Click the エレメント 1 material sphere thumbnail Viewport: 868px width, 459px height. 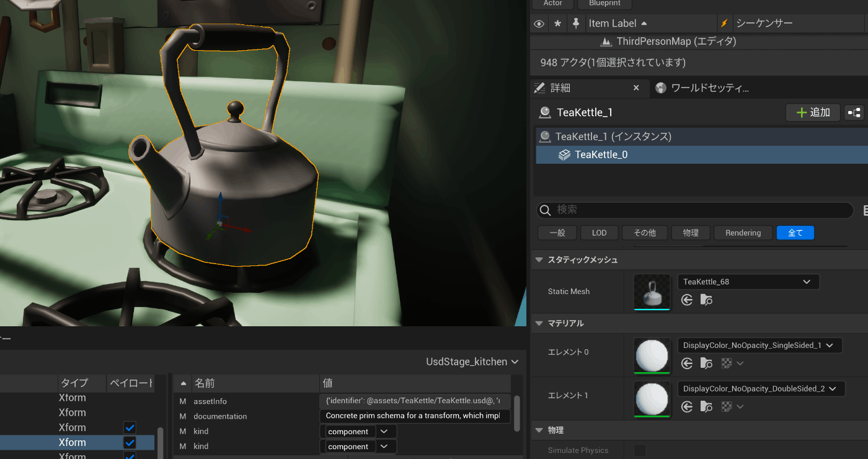click(x=652, y=399)
